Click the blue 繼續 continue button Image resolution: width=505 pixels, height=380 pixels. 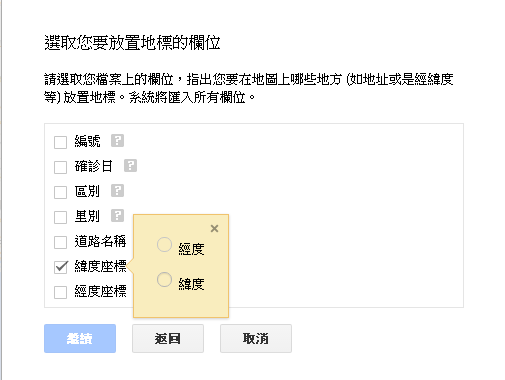(x=80, y=338)
